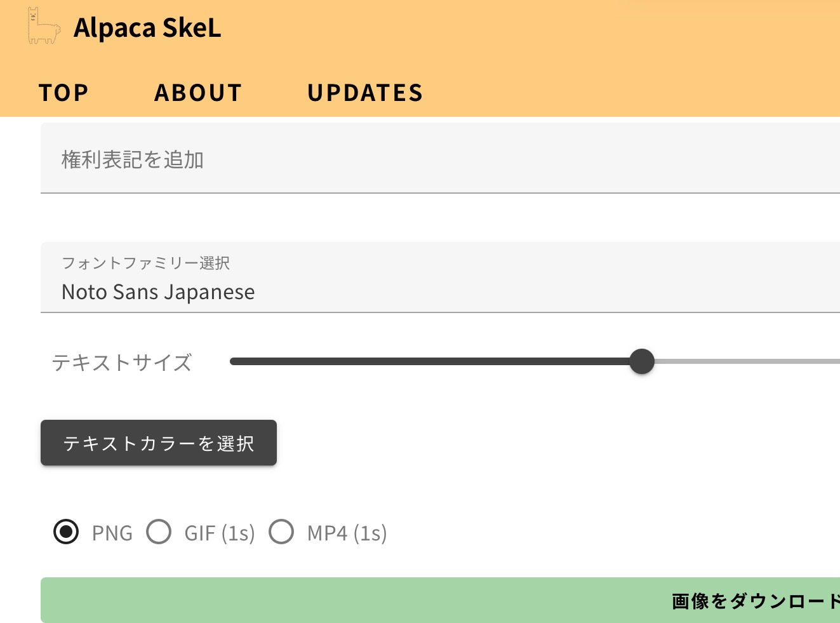Go to the TOP page
Screen dimensions: 840x623
click(63, 93)
